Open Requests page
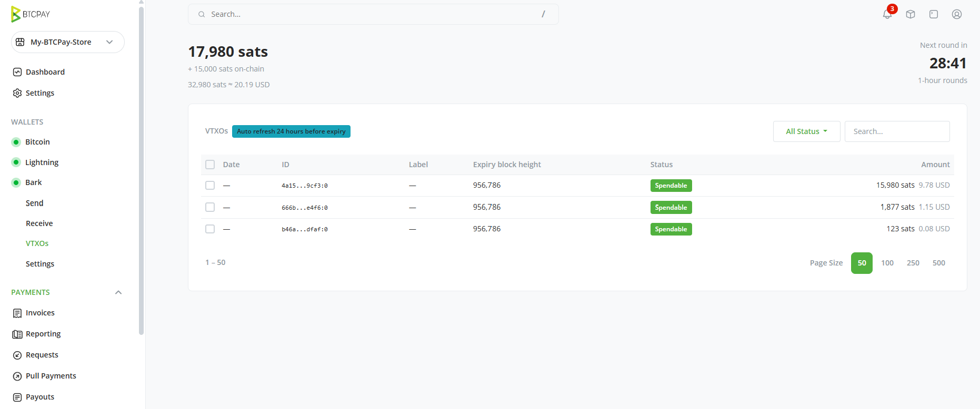980x409 pixels. [x=42, y=355]
